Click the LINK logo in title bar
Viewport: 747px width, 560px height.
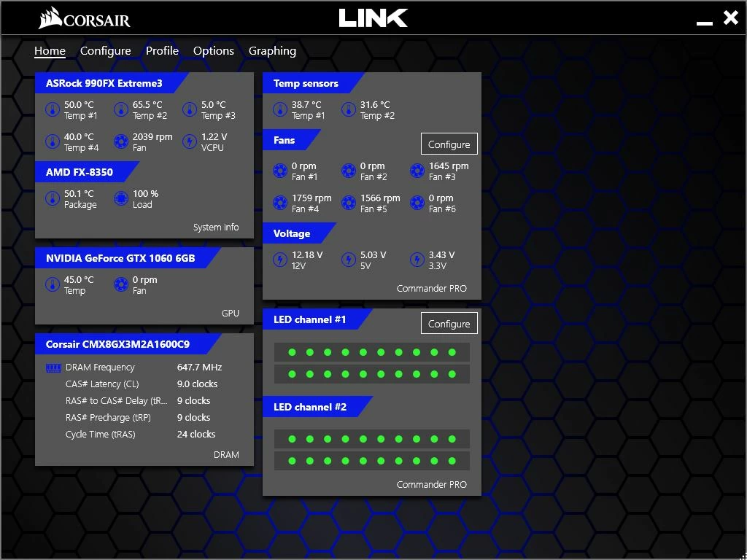373,18
